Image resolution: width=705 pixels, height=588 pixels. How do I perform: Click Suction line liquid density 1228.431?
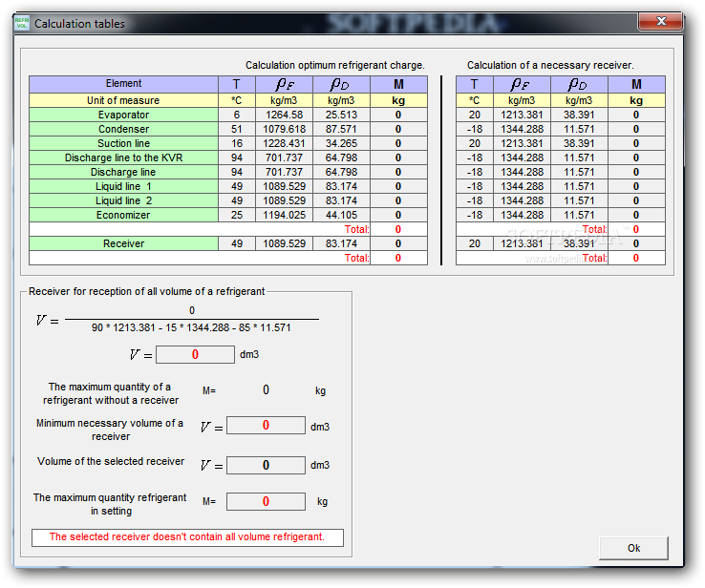pyautogui.click(x=284, y=143)
